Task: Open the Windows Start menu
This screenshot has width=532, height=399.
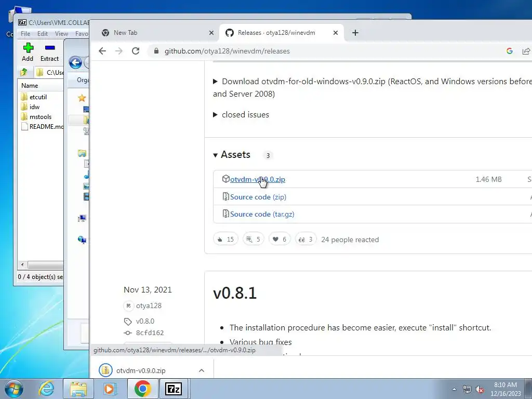Action: [14, 389]
